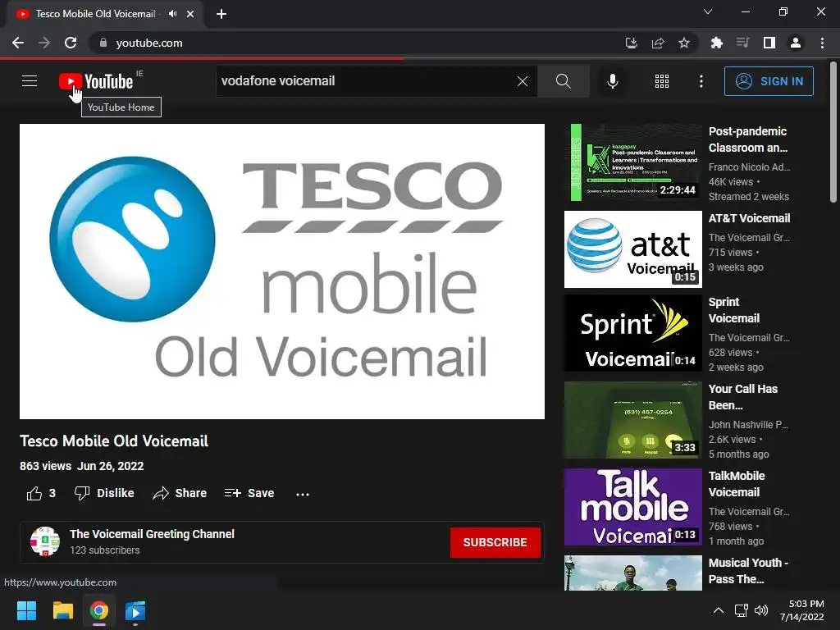840x630 pixels.
Task: Install app via the address bar icon
Action: pyautogui.click(x=632, y=43)
